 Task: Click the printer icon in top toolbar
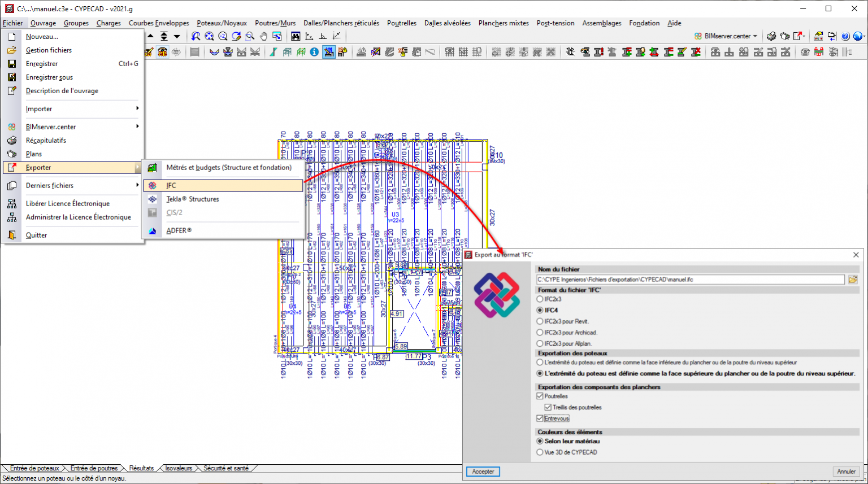771,36
